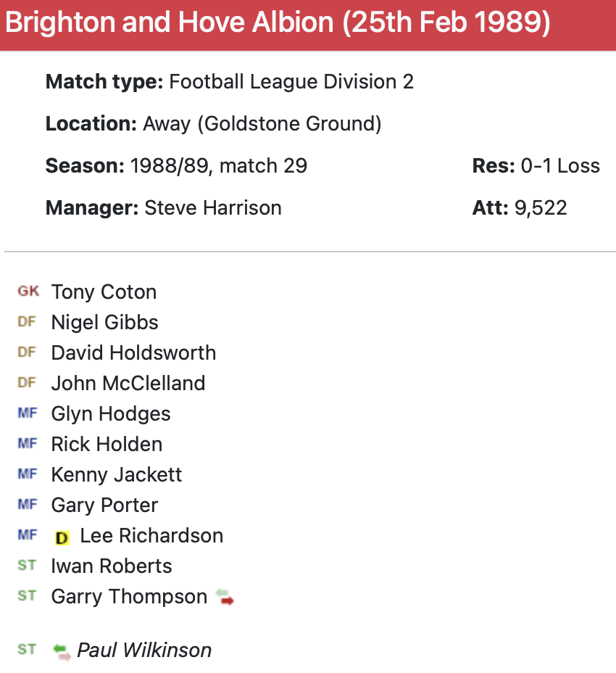Click the yellow D card icon beside Lee Richardson
This screenshot has height=673, width=616.
[62, 537]
